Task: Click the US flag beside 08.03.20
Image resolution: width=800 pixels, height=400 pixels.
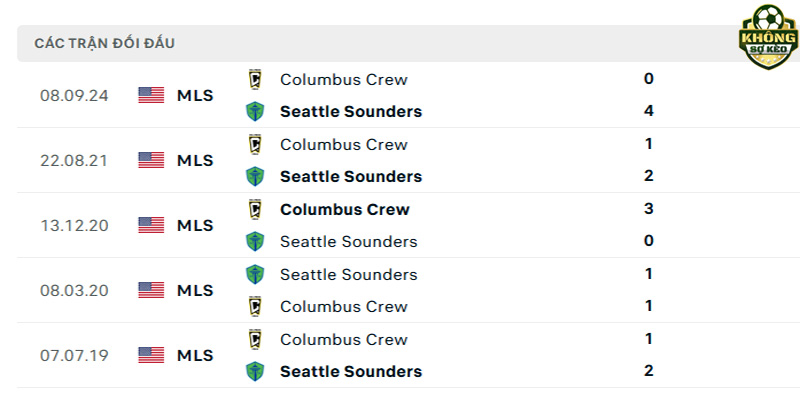Action: [x=151, y=290]
